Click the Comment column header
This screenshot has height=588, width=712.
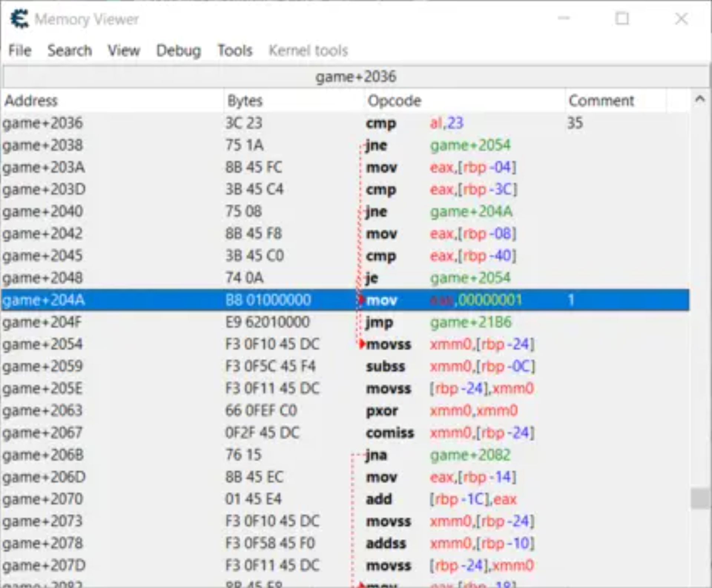click(x=616, y=101)
